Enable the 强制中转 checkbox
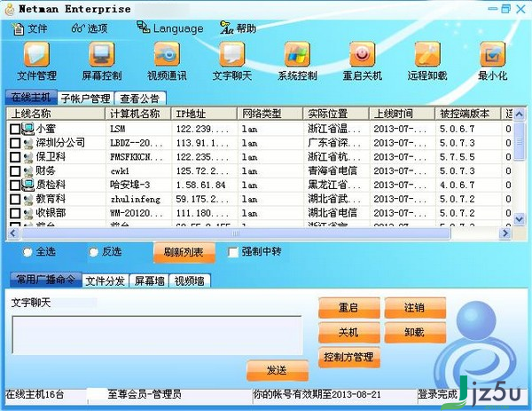532x411 pixels. 233,252
